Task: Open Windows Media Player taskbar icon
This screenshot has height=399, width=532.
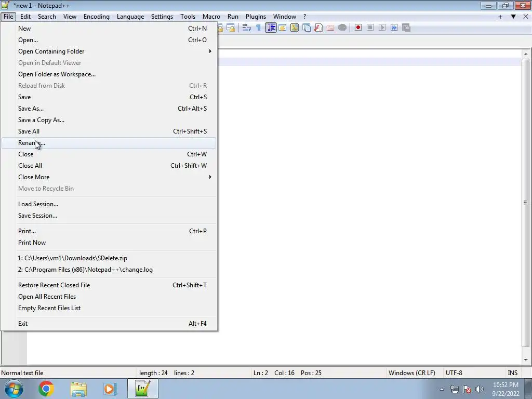Action: pos(110,389)
